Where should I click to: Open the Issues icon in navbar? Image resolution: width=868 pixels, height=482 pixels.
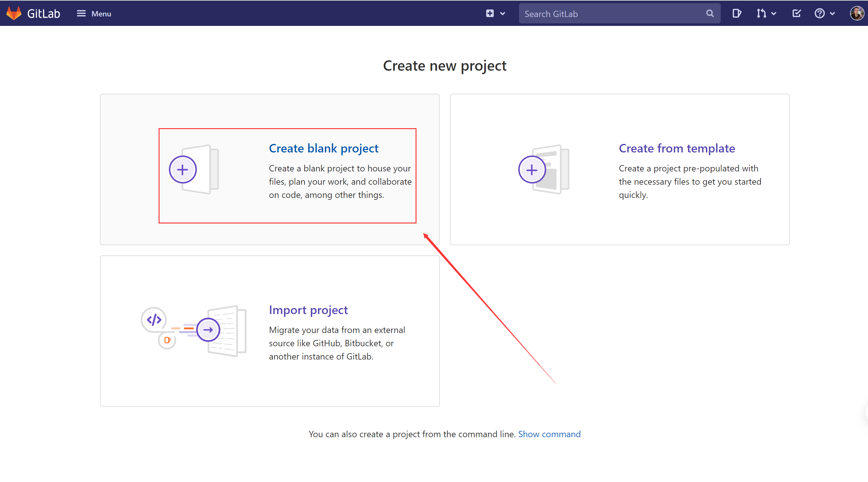(x=737, y=14)
